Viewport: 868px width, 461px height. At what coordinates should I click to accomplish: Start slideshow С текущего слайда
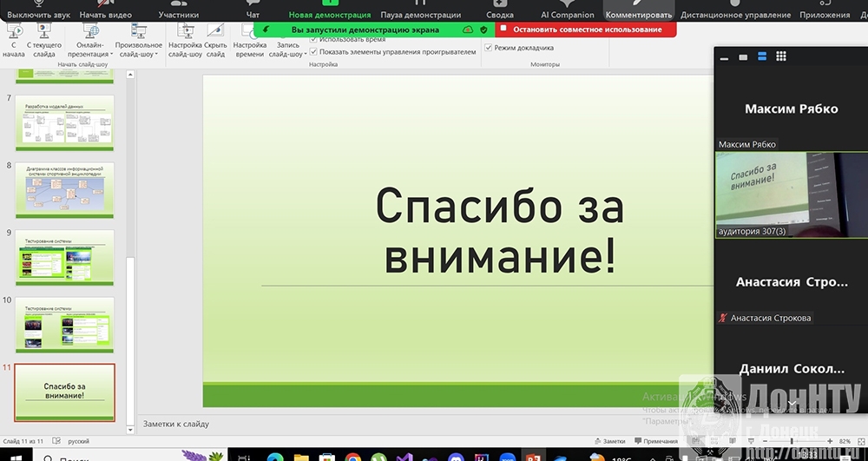(43, 41)
